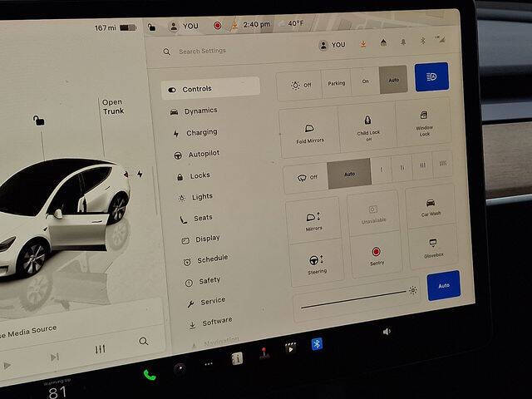
Task: Open the Autopilot settings menu
Action: point(197,155)
